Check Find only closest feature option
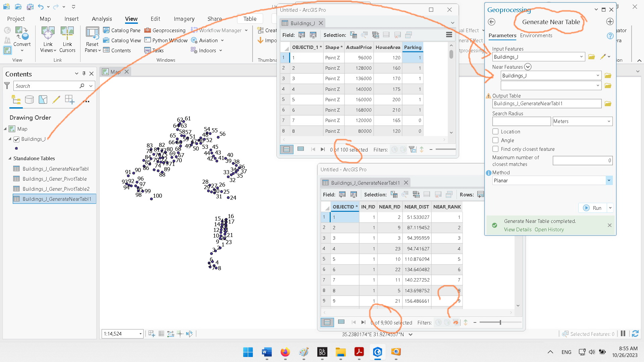This screenshot has height=362, width=644. (495, 149)
